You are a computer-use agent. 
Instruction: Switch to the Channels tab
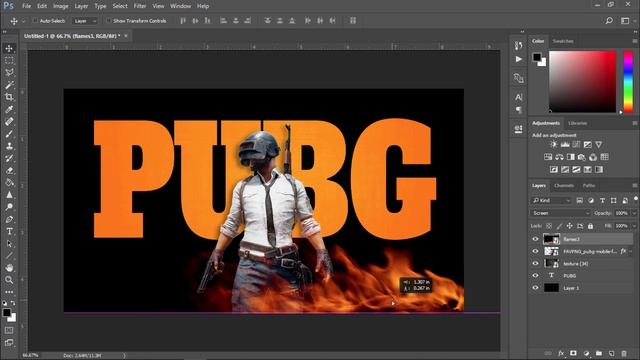pyautogui.click(x=564, y=186)
